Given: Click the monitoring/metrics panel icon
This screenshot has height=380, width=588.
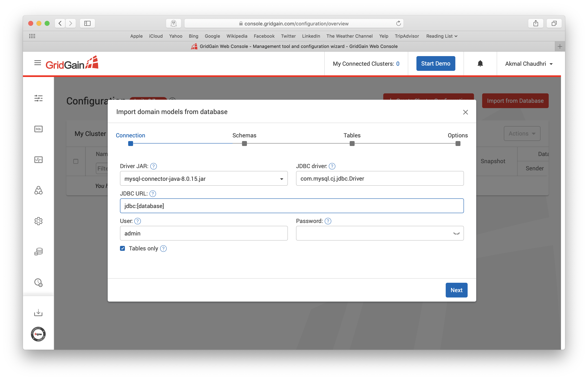Looking at the screenshot, I should tap(38, 159).
